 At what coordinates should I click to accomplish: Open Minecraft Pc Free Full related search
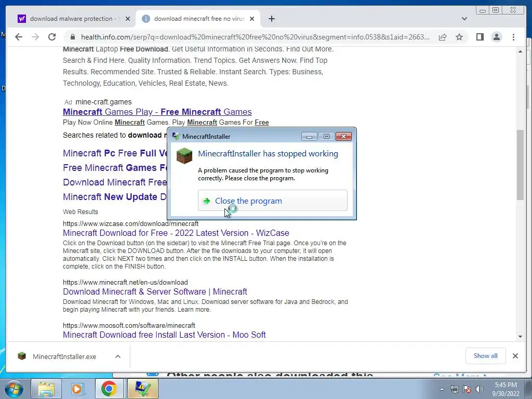point(115,153)
